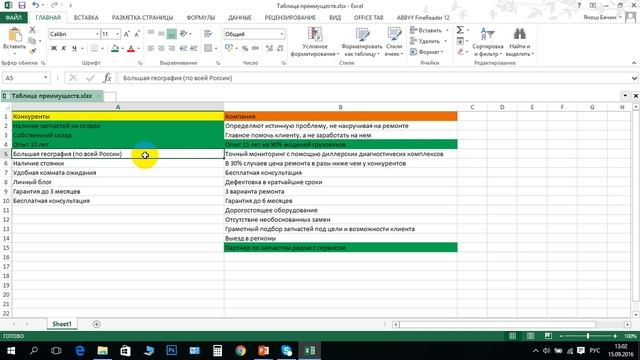Add a new sheet with the plus icon
Image resolution: width=640 pixels, height=360 pixels.
click(x=97, y=324)
